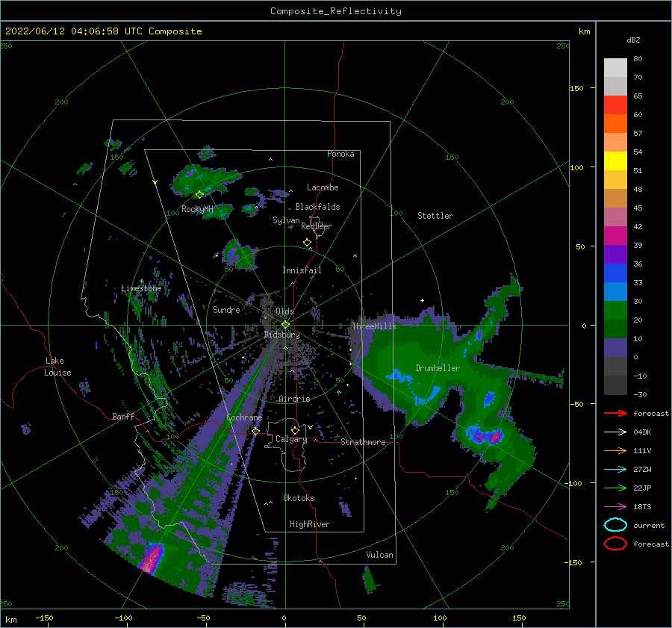Viewport: 672px width, 628px height.
Task: Click the dBZ legend heading
Action: click(633, 40)
